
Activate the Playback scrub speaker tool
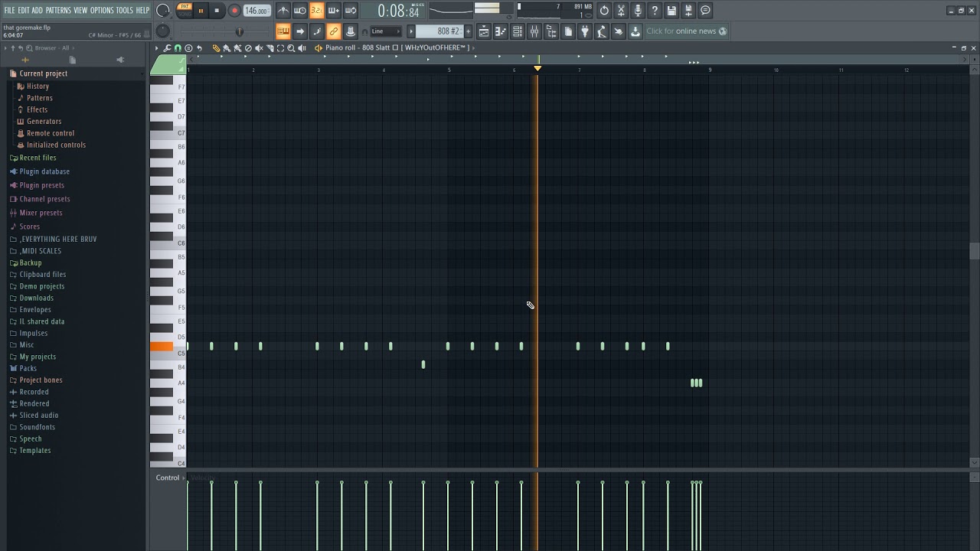(x=302, y=48)
